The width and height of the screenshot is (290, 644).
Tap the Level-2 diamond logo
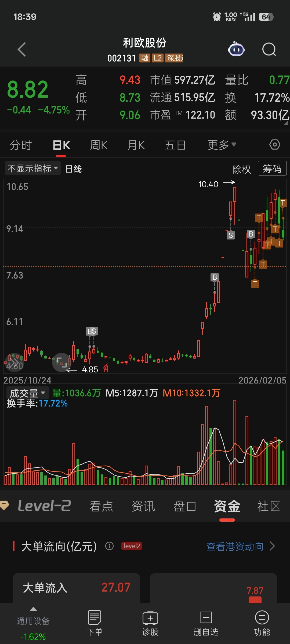(x=5, y=506)
